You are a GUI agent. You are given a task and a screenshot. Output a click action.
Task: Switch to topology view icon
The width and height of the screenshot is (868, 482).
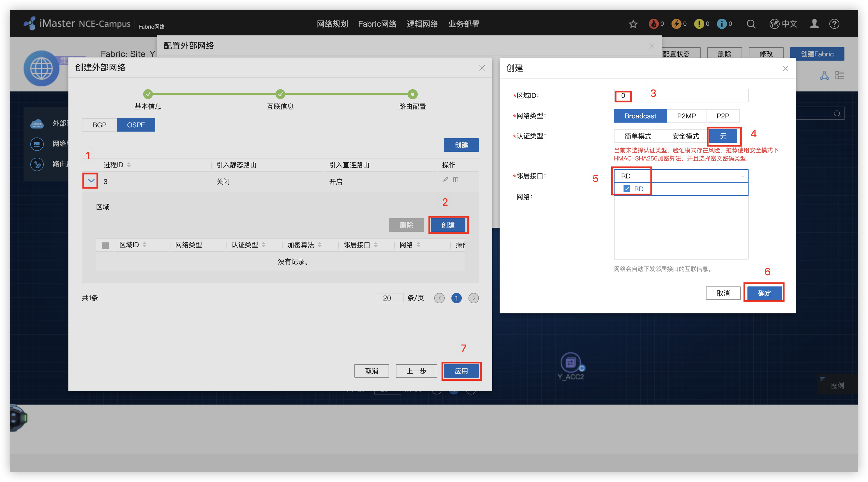click(824, 75)
